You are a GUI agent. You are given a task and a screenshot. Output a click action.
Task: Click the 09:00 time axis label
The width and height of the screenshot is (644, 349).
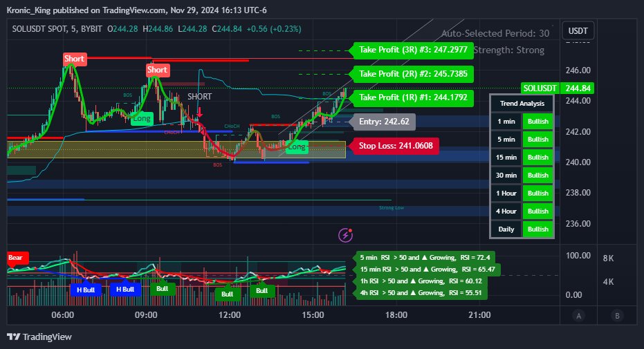coord(146,315)
